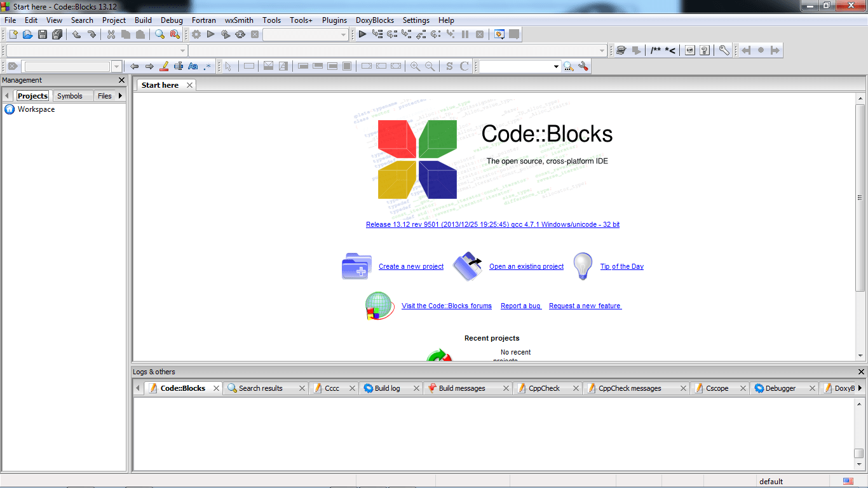Click Tip of the Day link
Screen dimensions: 868x488
coord(622,266)
